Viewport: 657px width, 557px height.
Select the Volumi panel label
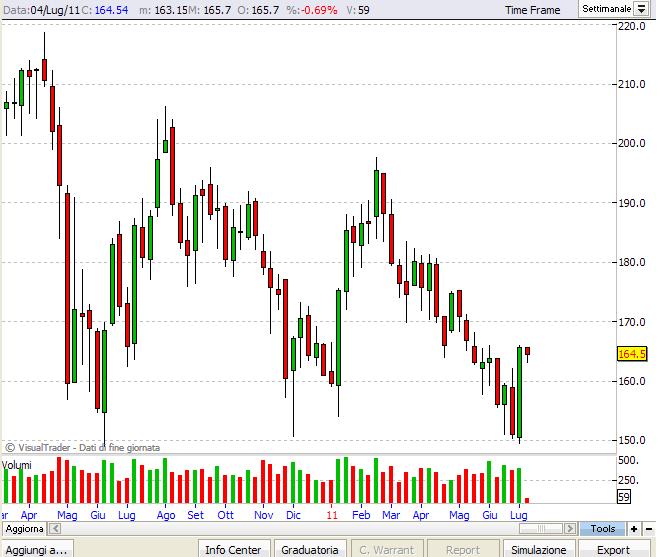tap(17, 466)
